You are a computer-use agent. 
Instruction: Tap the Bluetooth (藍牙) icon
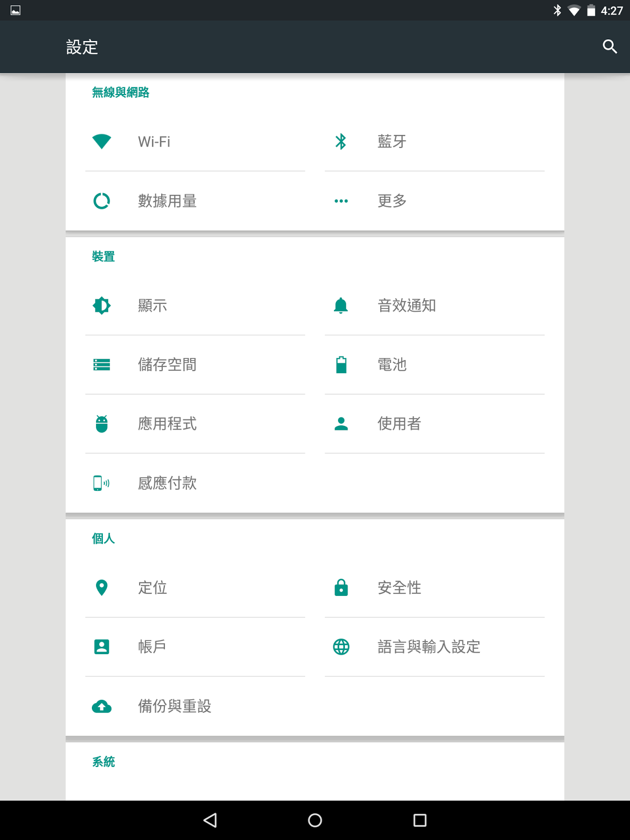point(341,141)
